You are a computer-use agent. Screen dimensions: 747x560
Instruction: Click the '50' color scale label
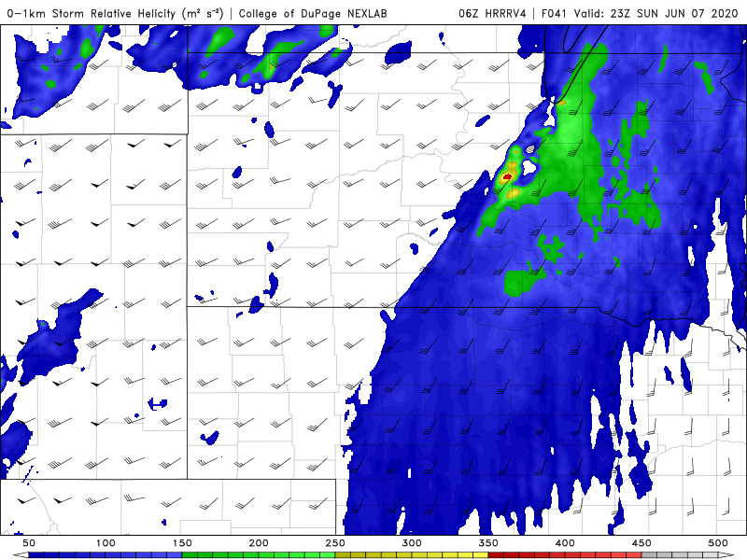pyautogui.click(x=29, y=543)
